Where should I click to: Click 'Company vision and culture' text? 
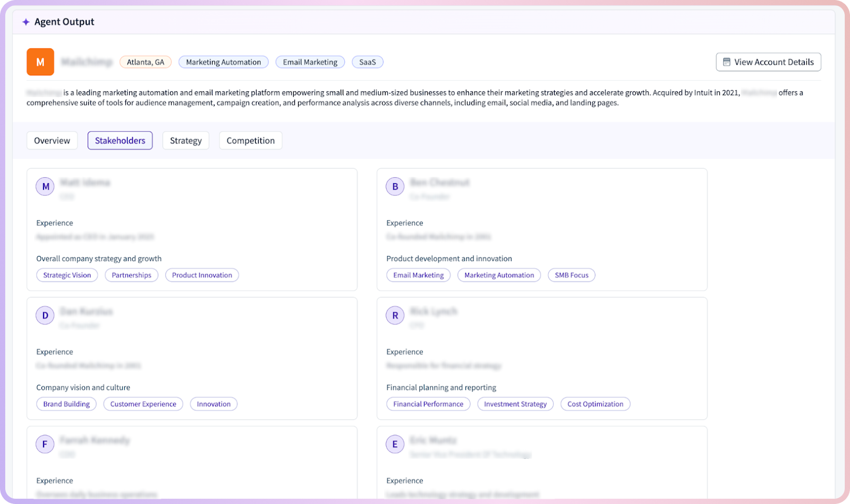click(83, 388)
